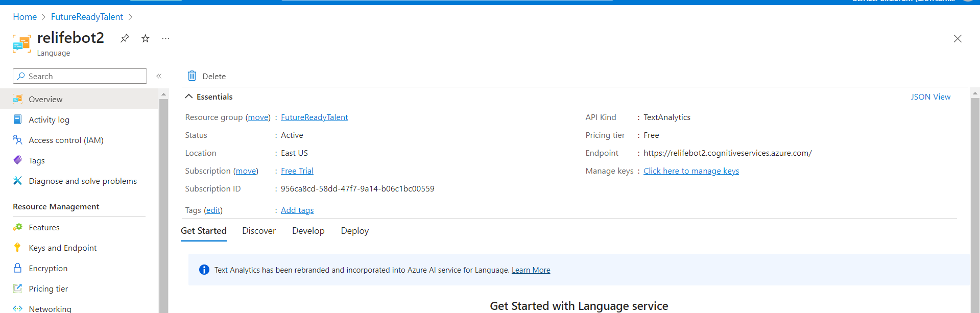Open the more options ellipsis
Viewport: 980px width, 313px height.
[x=165, y=38]
